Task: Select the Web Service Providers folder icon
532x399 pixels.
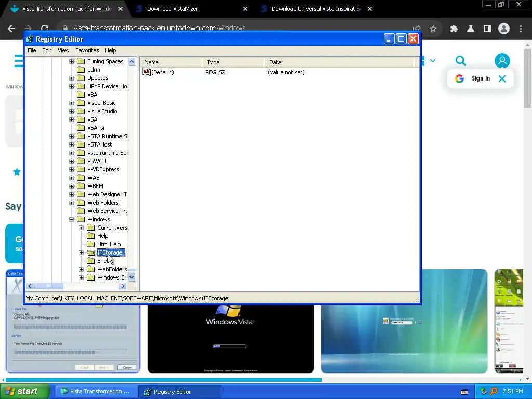Action: click(81, 211)
